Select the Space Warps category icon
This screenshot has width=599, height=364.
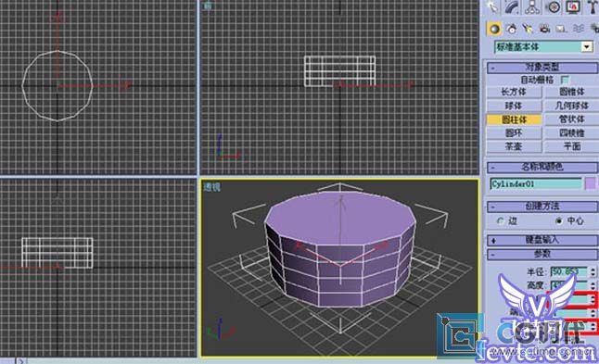click(x=579, y=29)
